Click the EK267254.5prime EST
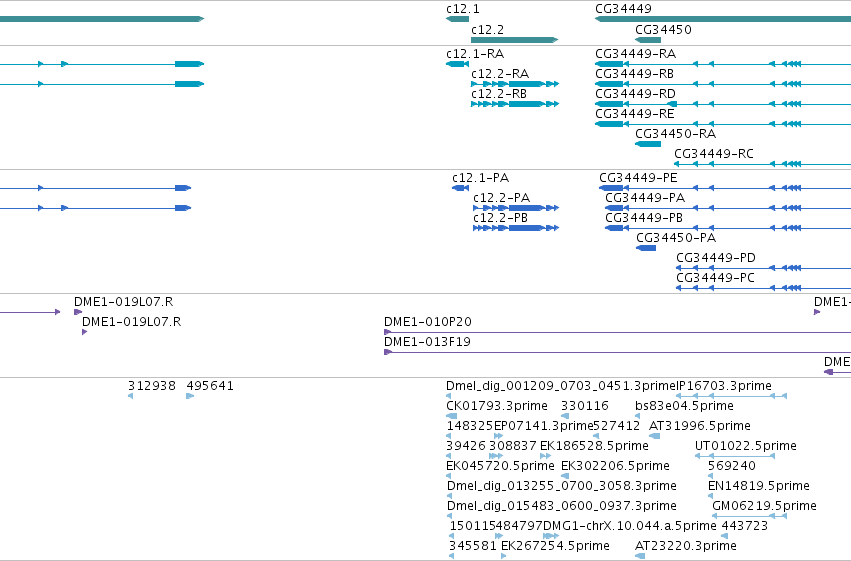The width and height of the screenshot is (851, 561). coord(555,547)
